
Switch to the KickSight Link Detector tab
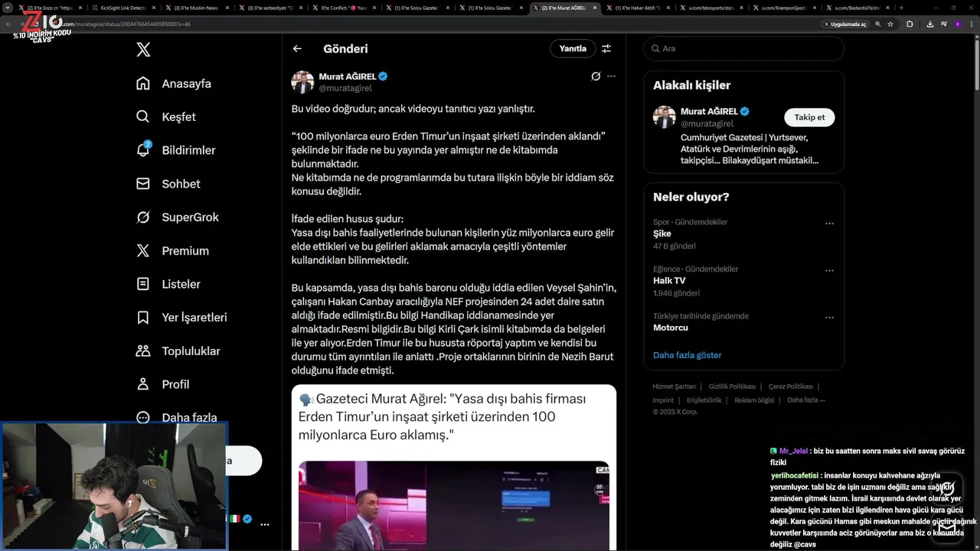pyautogui.click(x=123, y=8)
